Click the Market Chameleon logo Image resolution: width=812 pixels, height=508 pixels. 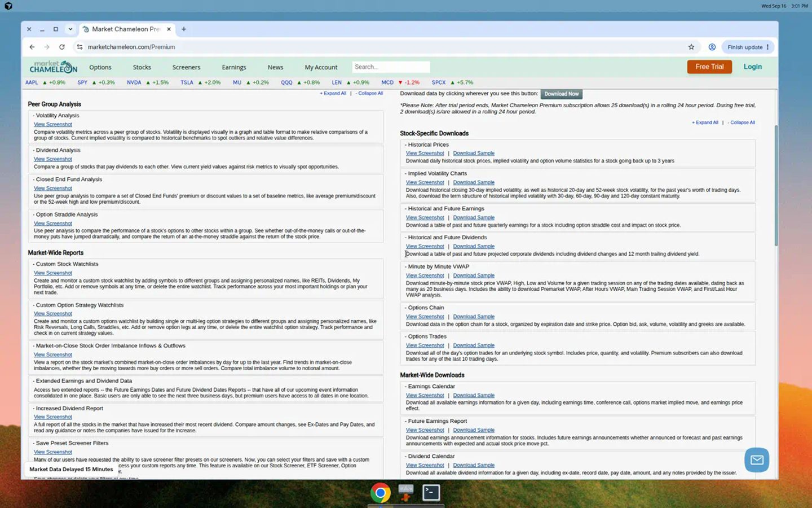[x=53, y=67]
